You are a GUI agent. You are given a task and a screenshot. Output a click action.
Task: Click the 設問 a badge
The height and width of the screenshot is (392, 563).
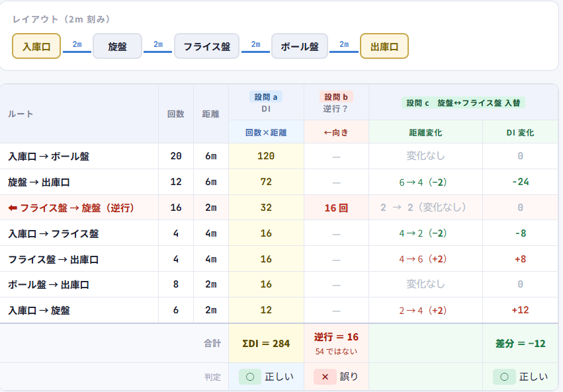click(x=266, y=97)
